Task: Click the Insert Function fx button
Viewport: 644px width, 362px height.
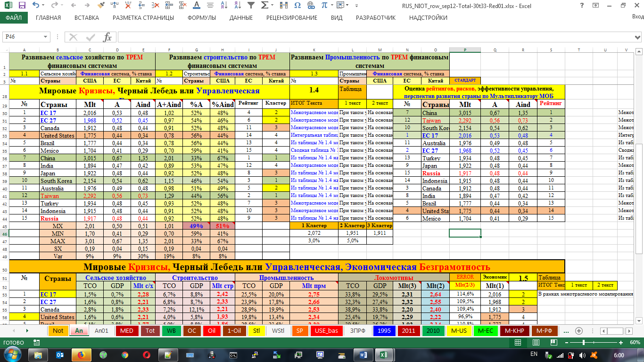Action: point(107,37)
